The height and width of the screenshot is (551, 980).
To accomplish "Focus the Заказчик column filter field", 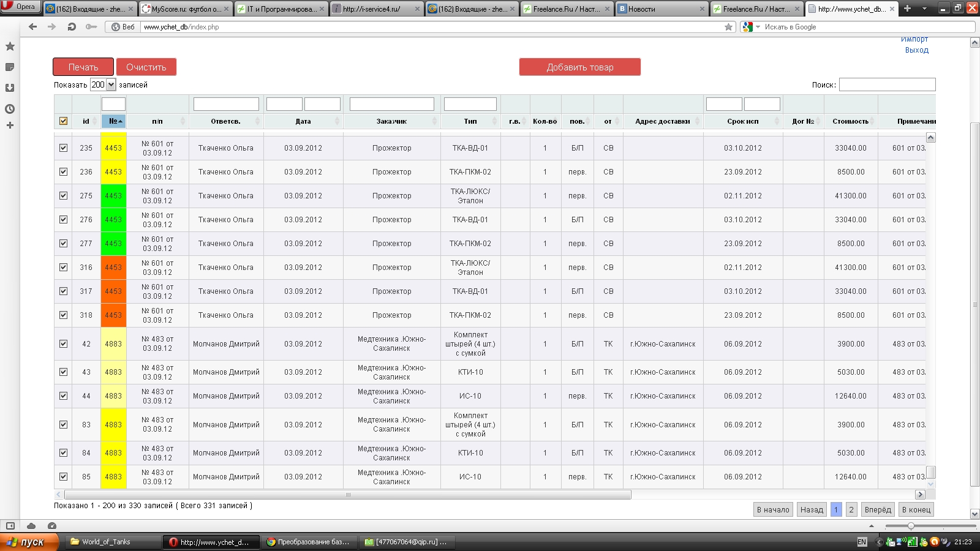I will 392,104.
